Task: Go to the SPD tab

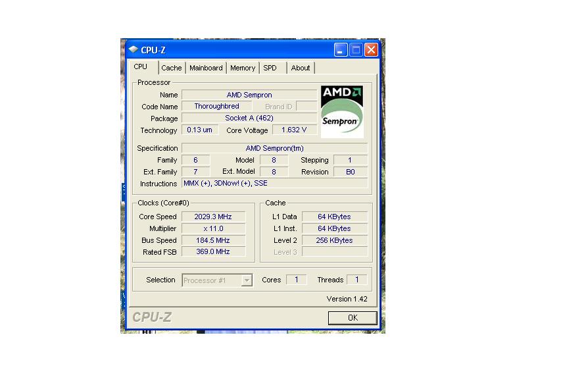Action: pos(273,68)
